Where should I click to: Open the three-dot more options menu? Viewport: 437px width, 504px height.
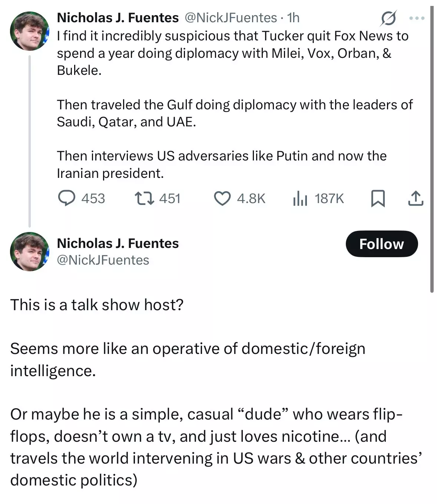click(x=417, y=18)
